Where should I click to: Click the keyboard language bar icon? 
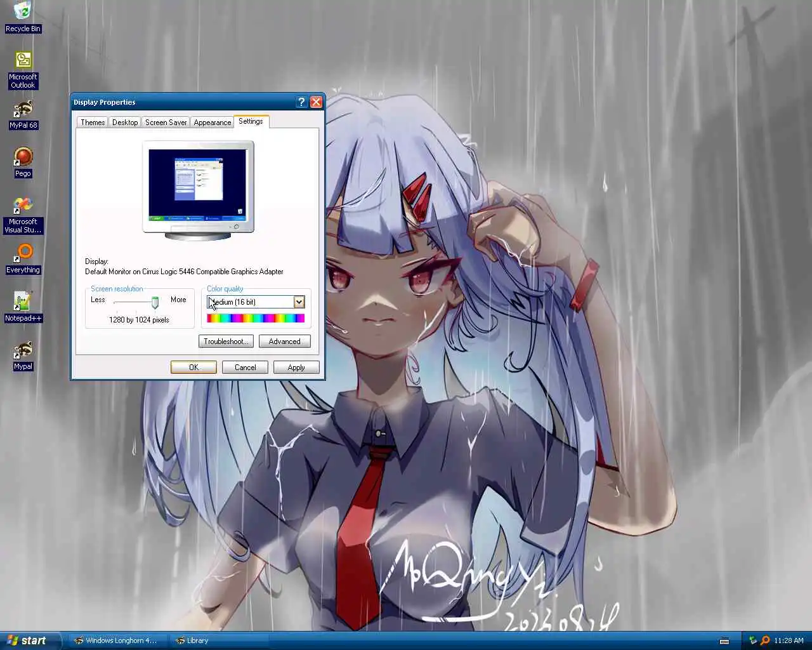tap(724, 641)
